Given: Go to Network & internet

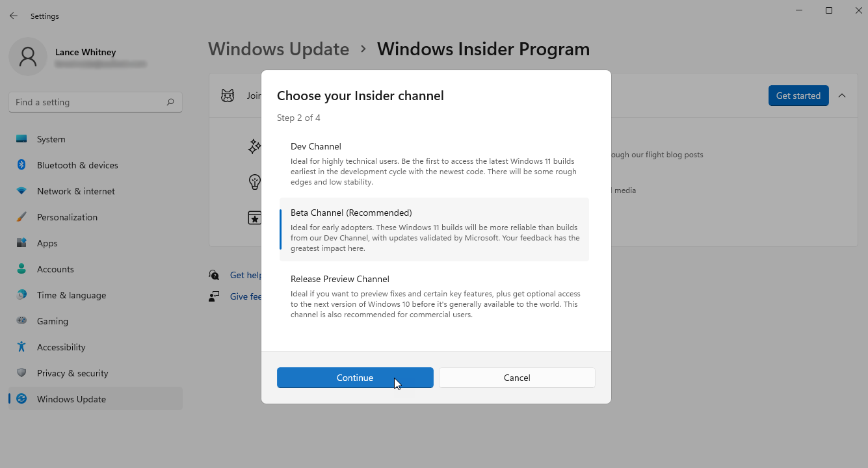Looking at the screenshot, I should pos(96,191).
